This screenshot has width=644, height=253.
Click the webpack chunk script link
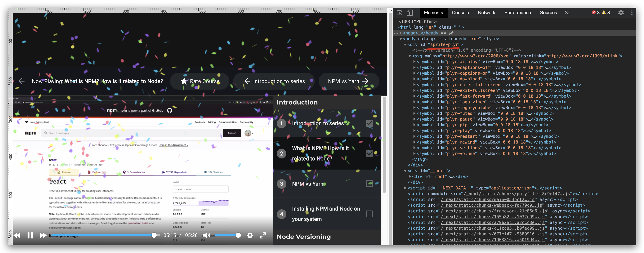491,206
